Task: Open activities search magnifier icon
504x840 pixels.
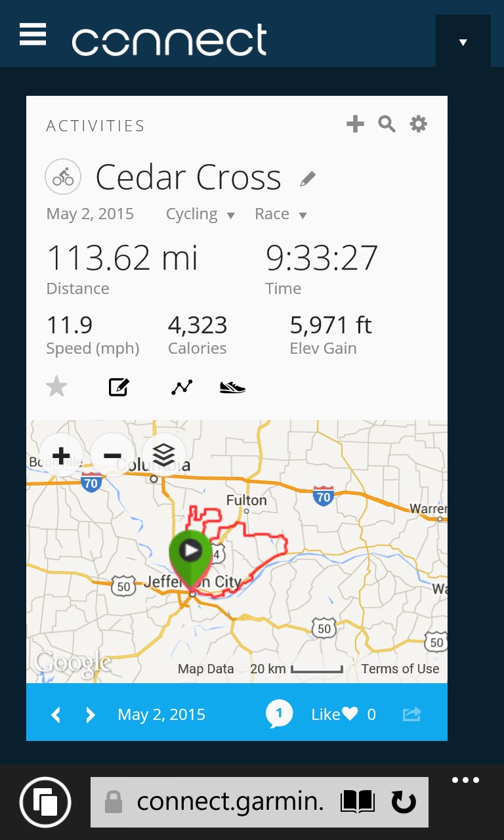Action: pos(387,123)
